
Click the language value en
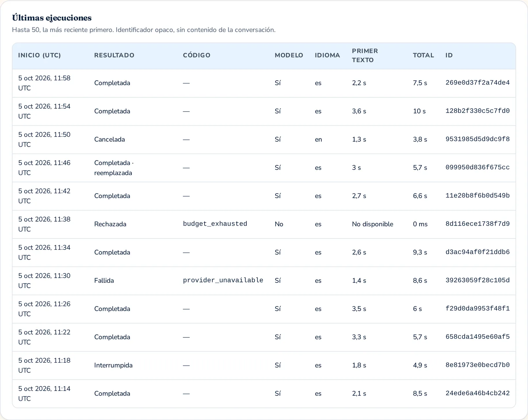point(318,140)
